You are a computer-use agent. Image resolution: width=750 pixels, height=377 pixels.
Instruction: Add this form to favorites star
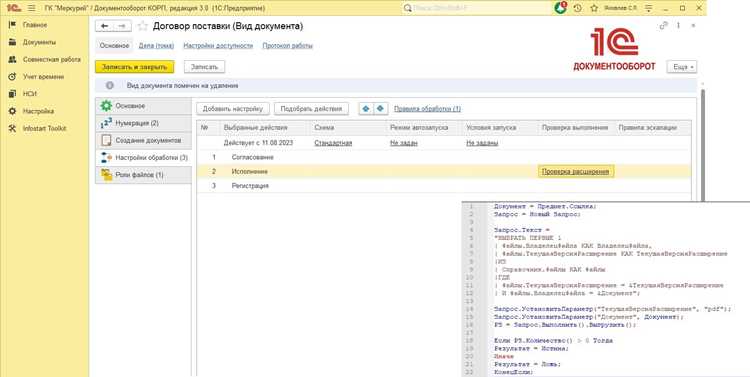pyautogui.click(x=142, y=26)
